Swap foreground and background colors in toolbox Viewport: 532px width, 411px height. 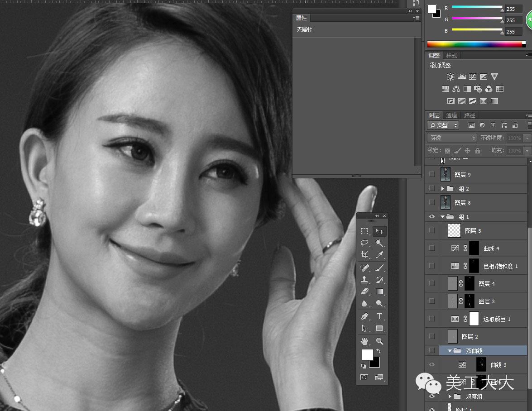[x=379, y=351]
